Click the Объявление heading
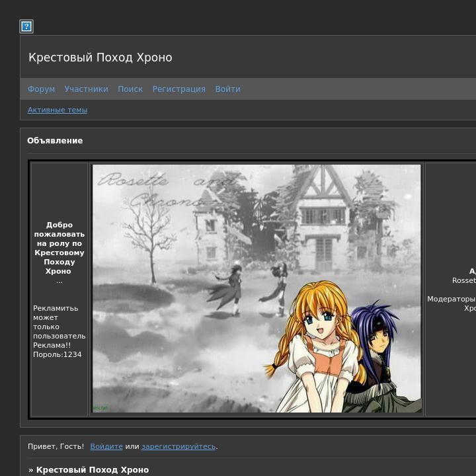The image size is (476, 476). pos(55,141)
